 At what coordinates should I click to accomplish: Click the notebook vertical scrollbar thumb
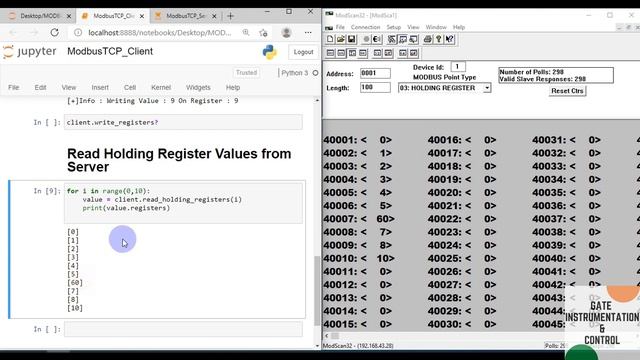point(317,291)
